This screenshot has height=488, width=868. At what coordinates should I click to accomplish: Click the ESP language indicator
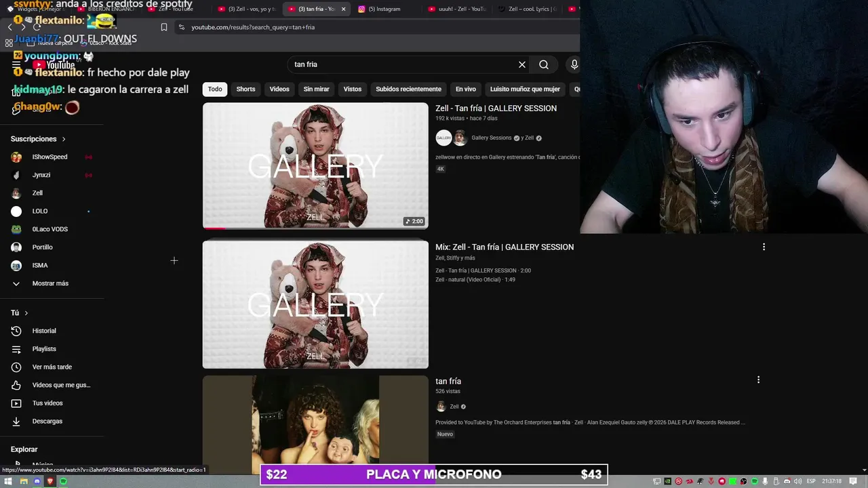810,481
